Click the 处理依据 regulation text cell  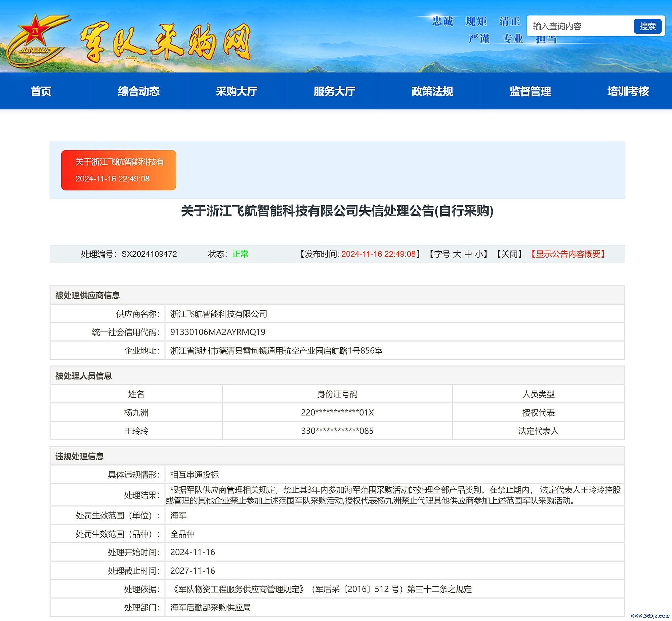(x=395, y=589)
